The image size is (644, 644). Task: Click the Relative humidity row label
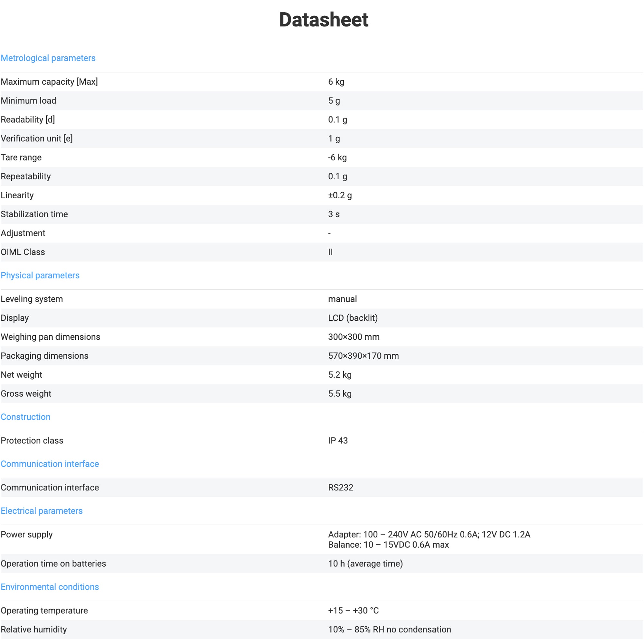[34, 629]
